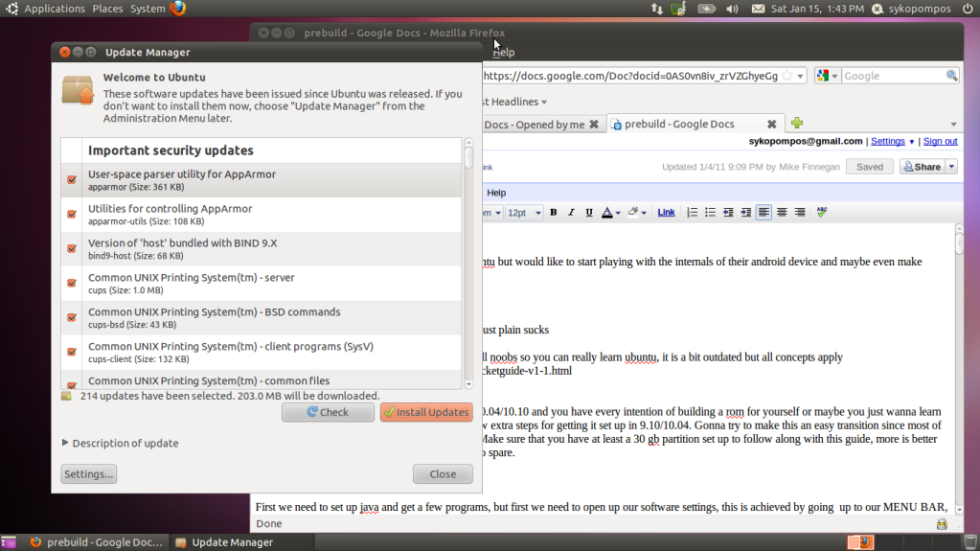Open the Google Docs Help menu
This screenshot has height=551, width=980.
tap(496, 193)
